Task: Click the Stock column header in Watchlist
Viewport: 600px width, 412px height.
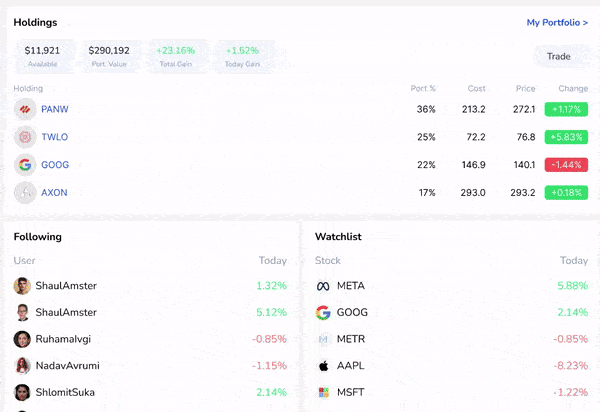Action: point(328,261)
